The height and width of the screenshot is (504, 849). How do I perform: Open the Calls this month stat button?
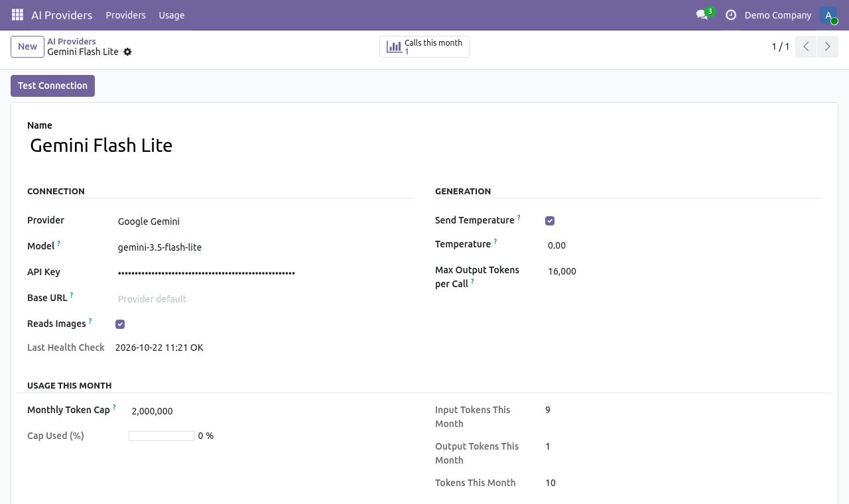point(424,46)
